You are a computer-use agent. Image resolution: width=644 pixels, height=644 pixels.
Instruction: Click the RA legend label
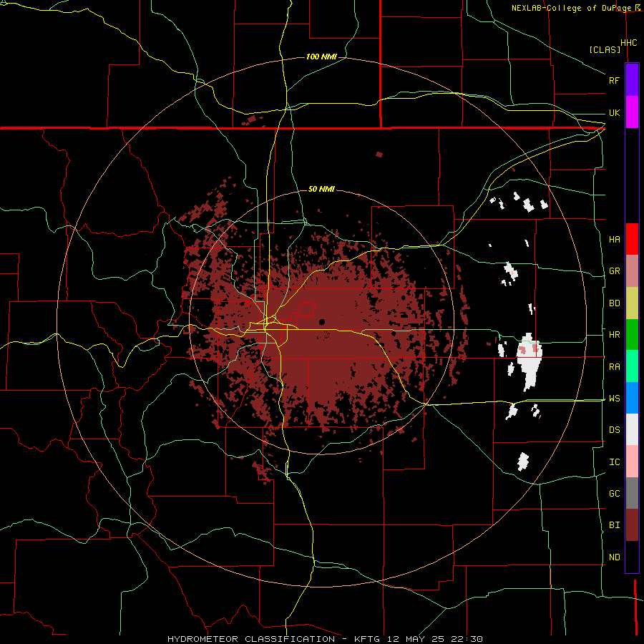614,367
